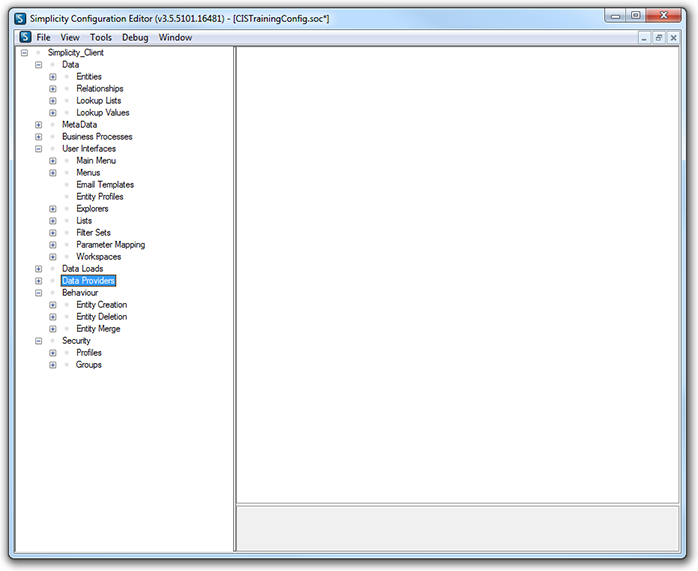
Task: Expand the Business Processes node
Action: pos(39,137)
